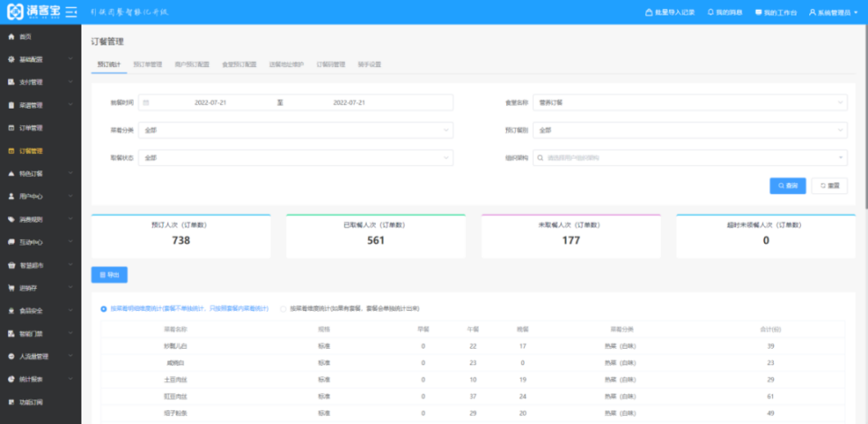Select the 按菜肴明细维度统计 radio option
868x424 pixels.
tap(104, 308)
